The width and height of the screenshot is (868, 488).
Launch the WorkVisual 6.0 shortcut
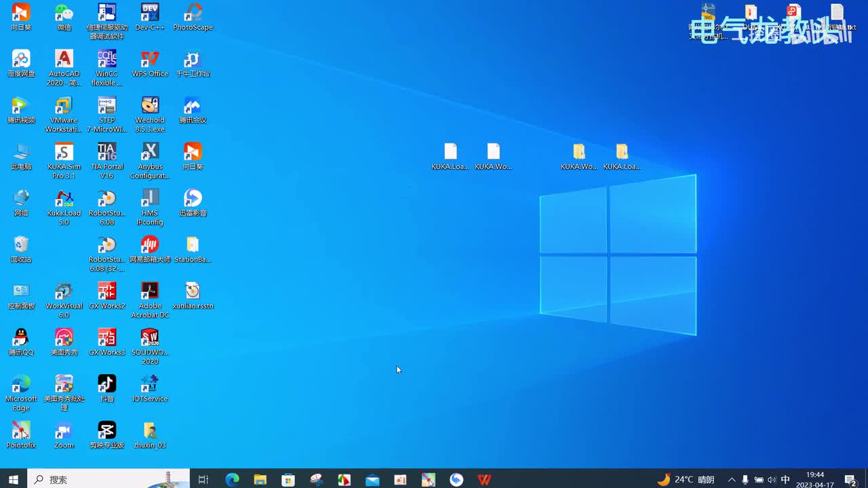click(x=64, y=300)
